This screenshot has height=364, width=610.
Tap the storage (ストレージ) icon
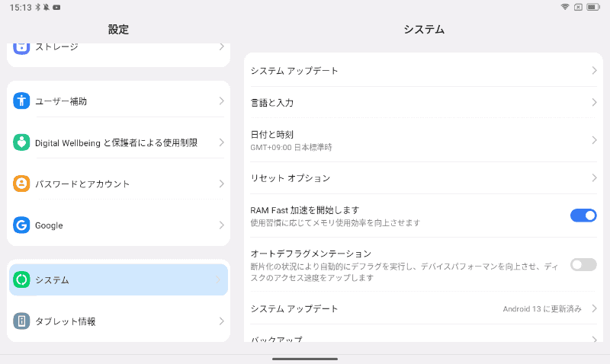(x=21, y=47)
